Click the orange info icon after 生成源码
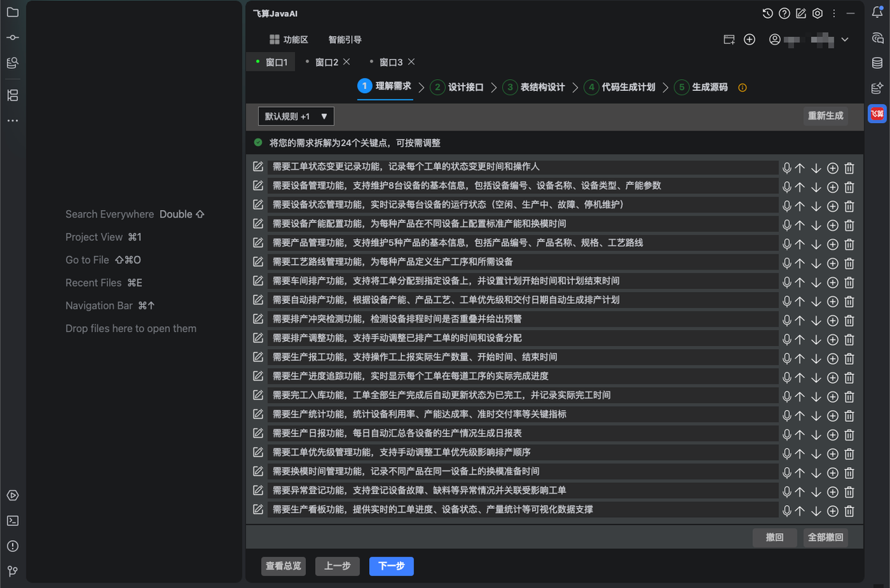The width and height of the screenshot is (890, 588). 743,88
